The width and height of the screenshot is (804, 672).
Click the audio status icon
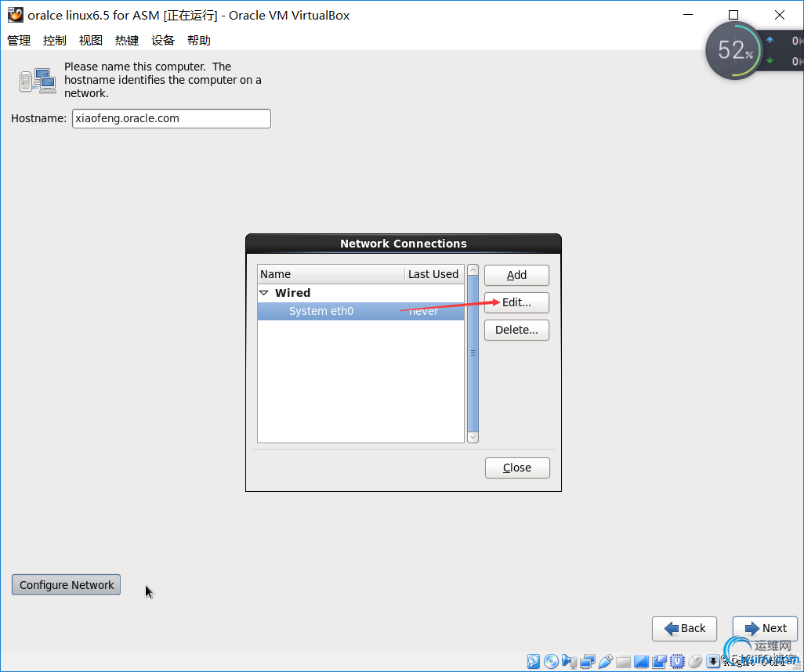(569, 661)
